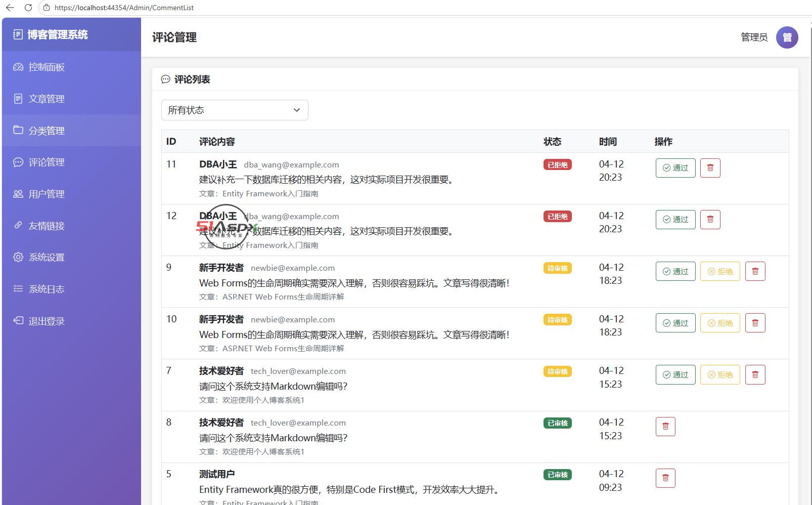Delete comment 11 with trash icon
Image resolution: width=812 pixels, height=505 pixels.
point(710,168)
